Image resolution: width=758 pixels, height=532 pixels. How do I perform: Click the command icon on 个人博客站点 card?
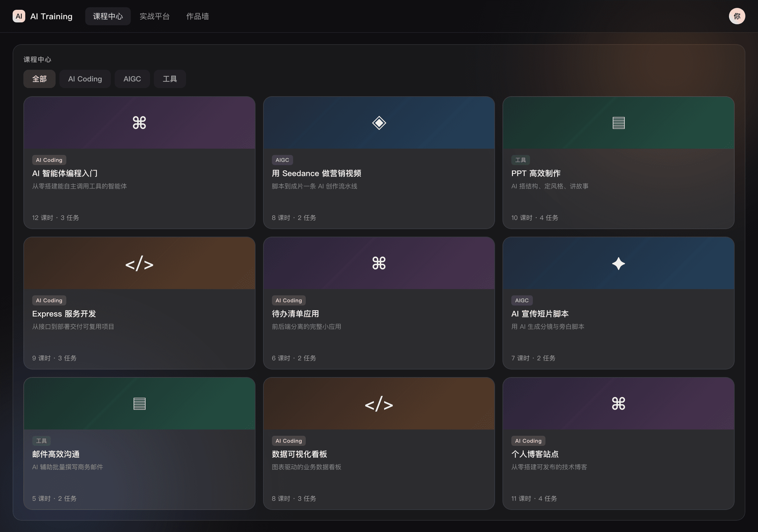coord(618,404)
